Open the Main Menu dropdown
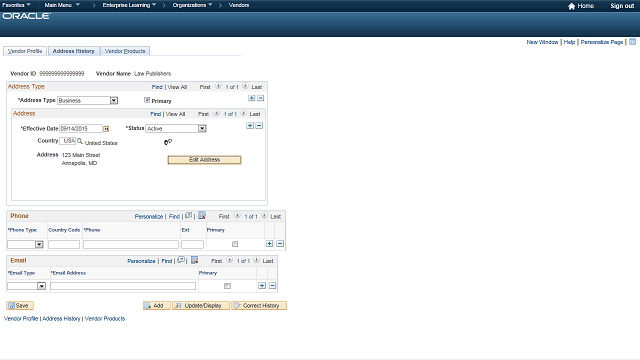Screen dimensions: 640x360 pos(62,5)
